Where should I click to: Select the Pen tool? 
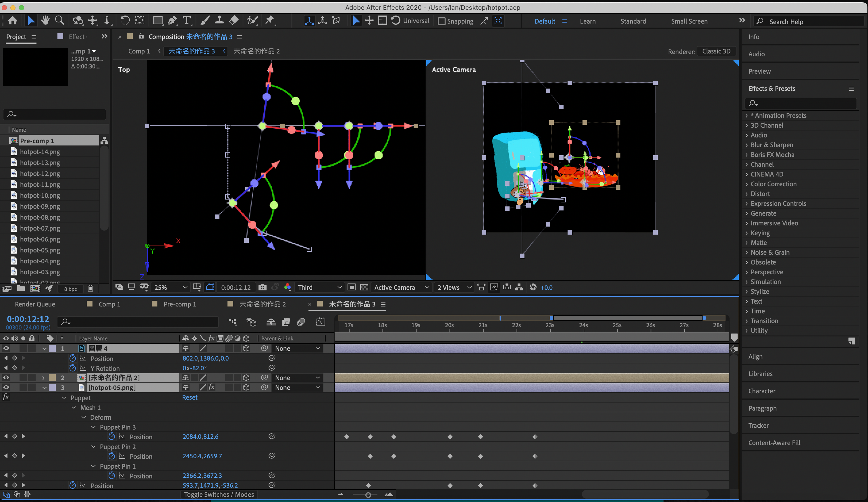click(172, 21)
